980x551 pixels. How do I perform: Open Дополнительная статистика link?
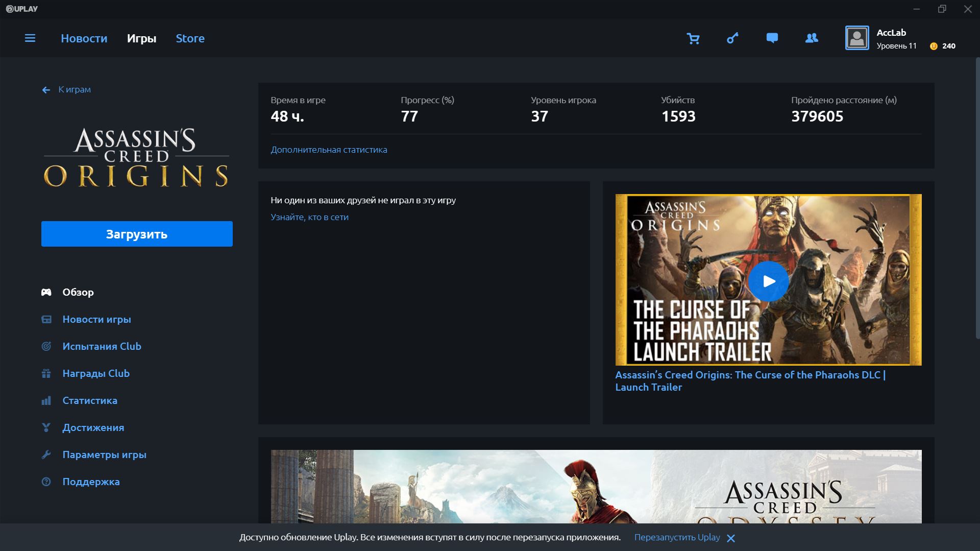(329, 150)
